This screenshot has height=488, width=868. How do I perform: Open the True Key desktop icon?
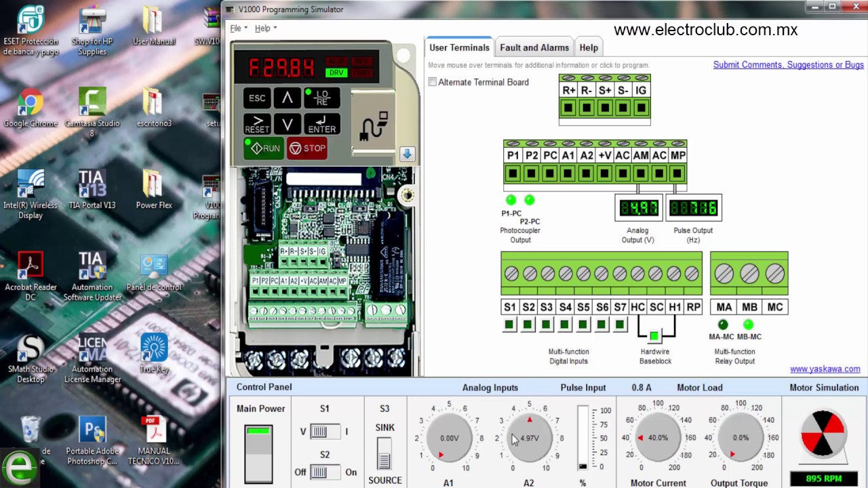coord(154,354)
